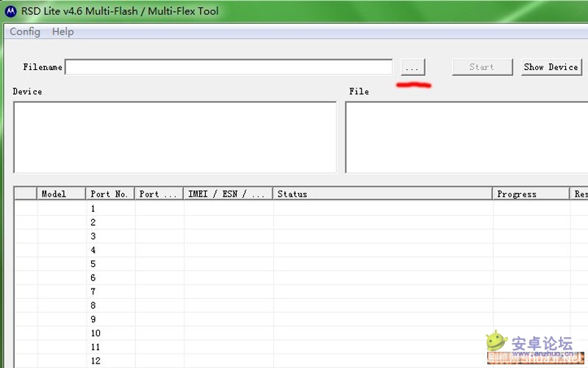This screenshot has width=588, height=368.
Task: Click into the Filename input field
Action: point(229,67)
